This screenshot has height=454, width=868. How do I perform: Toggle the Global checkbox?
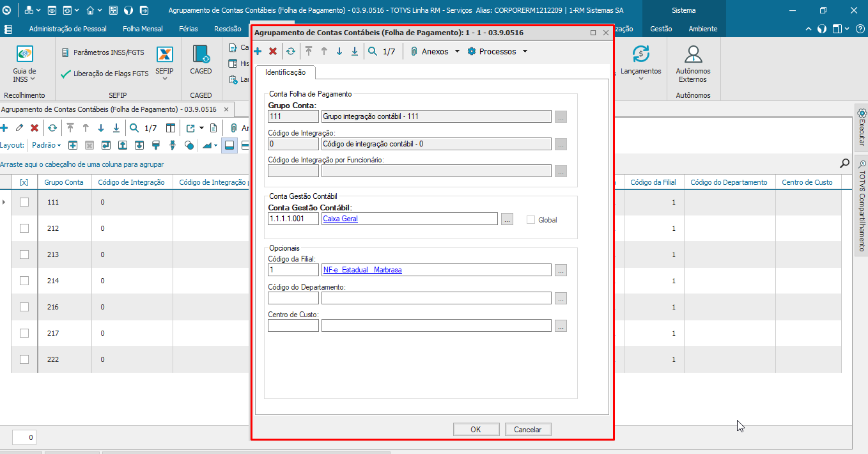(531, 219)
